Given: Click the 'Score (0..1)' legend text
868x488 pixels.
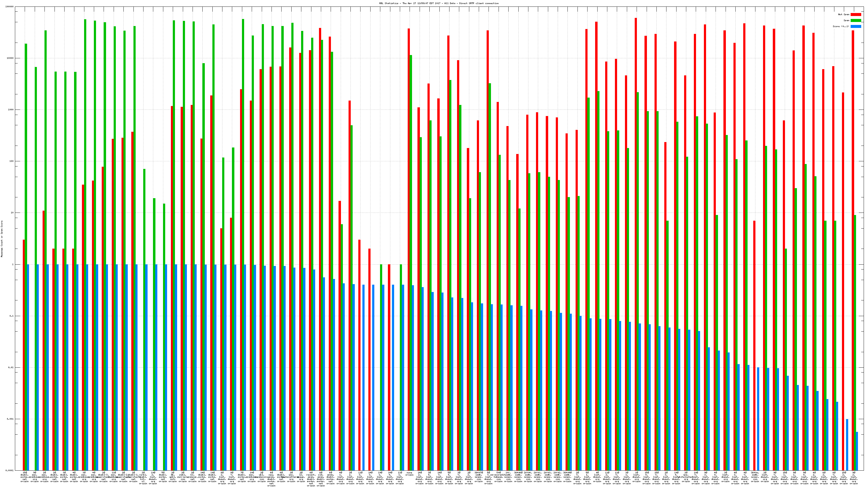Looking at the screenshot, I should [x=841, y=26].
